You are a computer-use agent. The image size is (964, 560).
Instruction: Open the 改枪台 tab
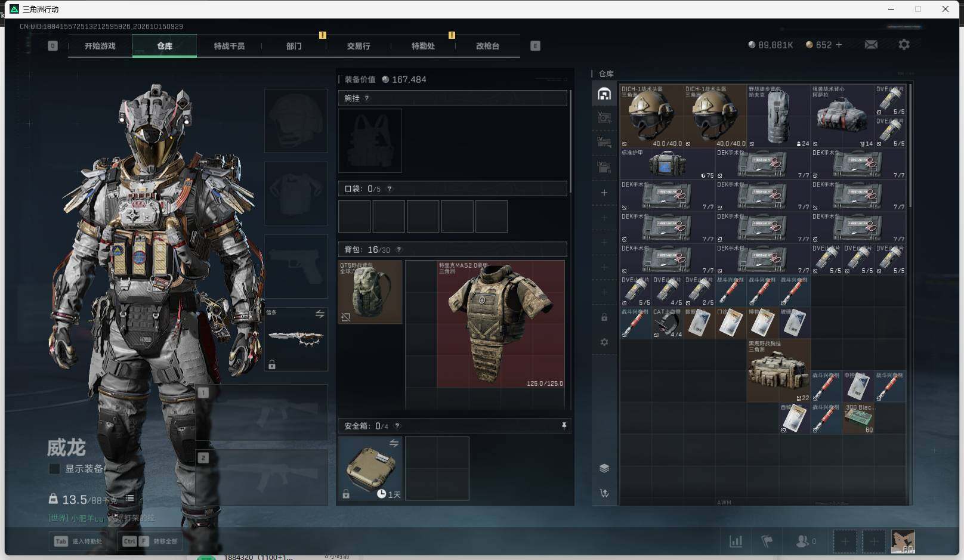(x=487, y=46)
